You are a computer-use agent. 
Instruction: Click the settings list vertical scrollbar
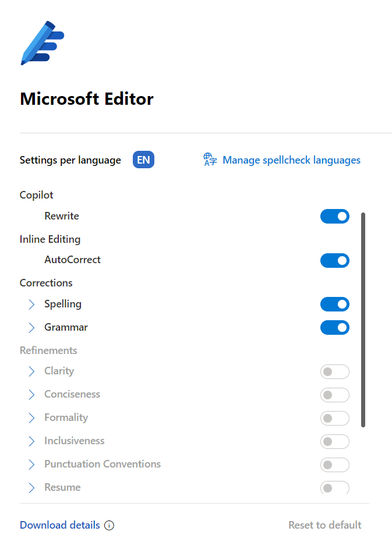pyautogui.click(x=363, y=320)
